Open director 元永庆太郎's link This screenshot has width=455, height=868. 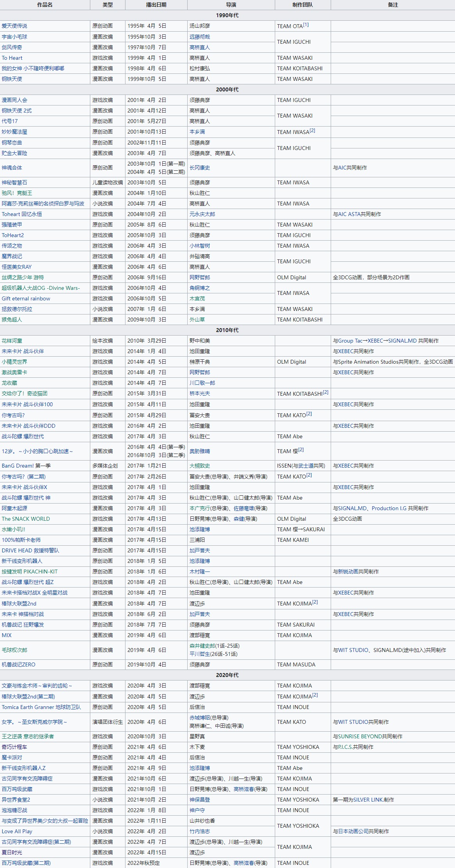point(202,214)
